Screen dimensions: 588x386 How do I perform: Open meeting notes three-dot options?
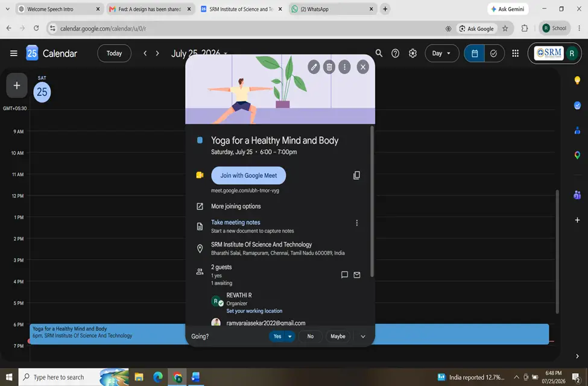pos(356,223)
